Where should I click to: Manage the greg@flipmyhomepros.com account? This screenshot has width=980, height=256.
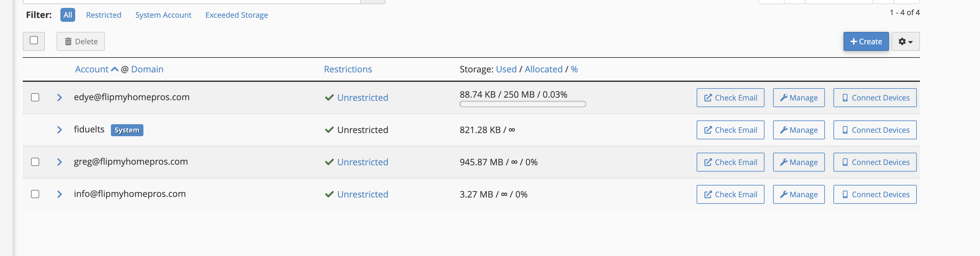pyautogui.click(x=799, y=162)
